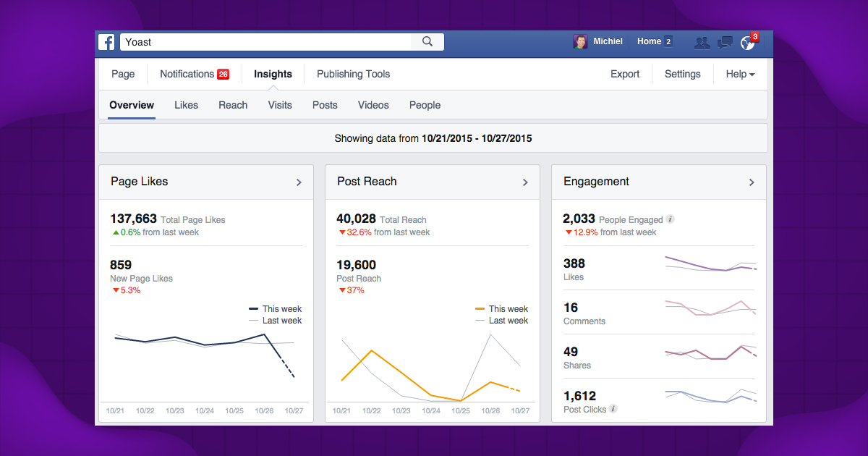Click the orange This week legend swatch
The height and width of the screenshot is (456, 868).
pyautogui.click(x=480, y=309)
